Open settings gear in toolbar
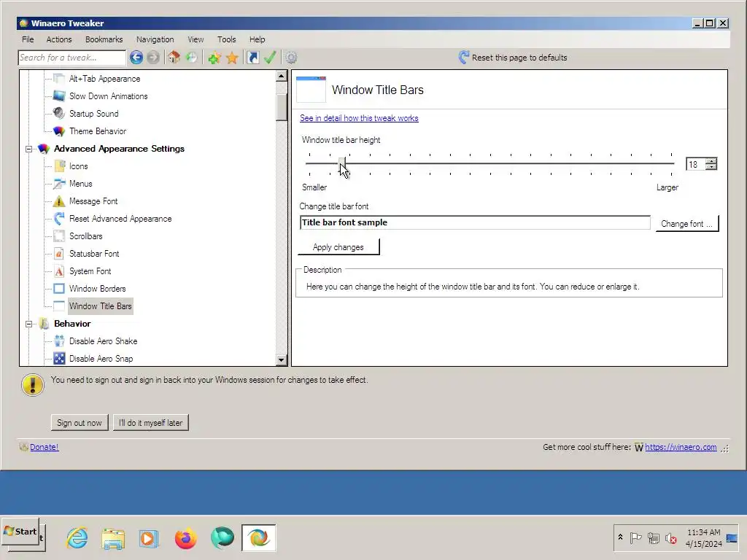The height and width of the screenshot is (560, 747). click(x=291, y=58)
